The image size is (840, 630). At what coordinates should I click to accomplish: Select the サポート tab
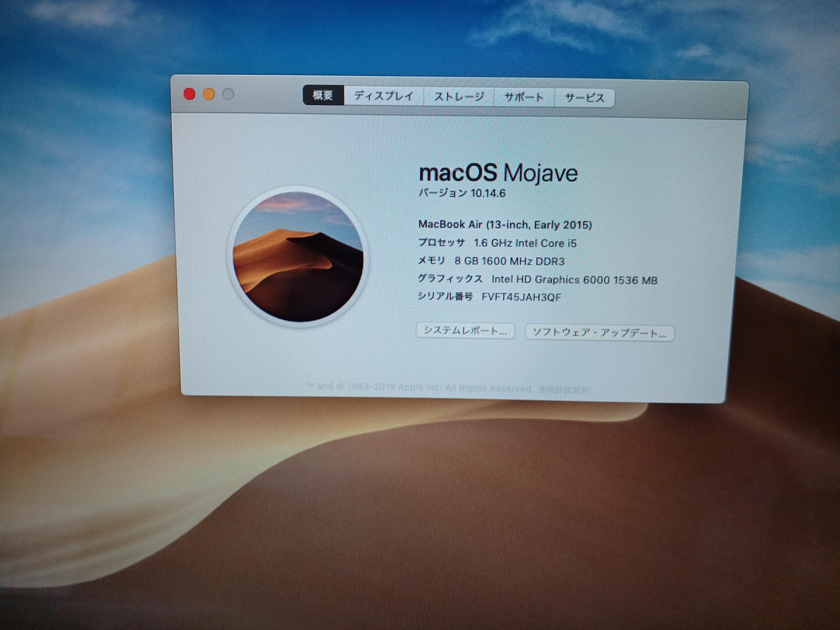pyautogui.click(x=524, y=97)
